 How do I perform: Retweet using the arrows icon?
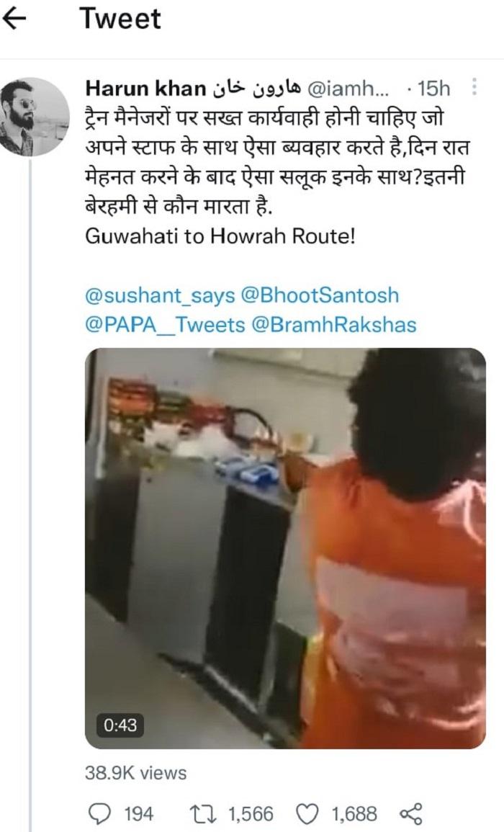pos(202,814)
